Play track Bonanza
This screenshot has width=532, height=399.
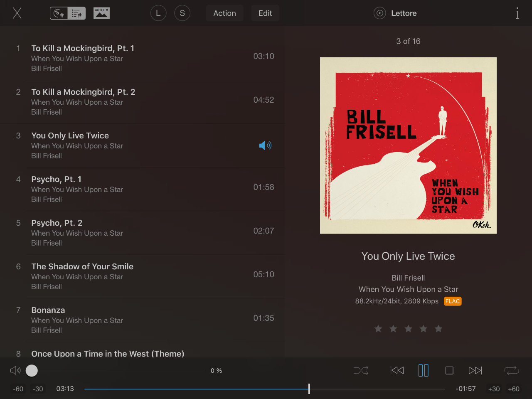(142, 320)
